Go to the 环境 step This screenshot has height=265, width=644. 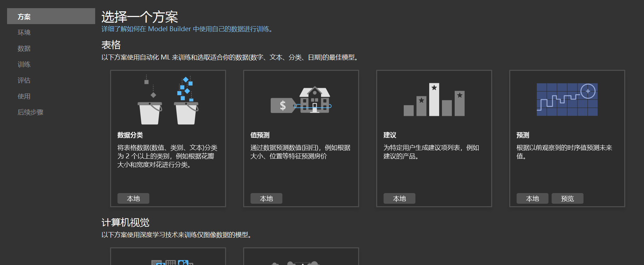coord(24,32)
